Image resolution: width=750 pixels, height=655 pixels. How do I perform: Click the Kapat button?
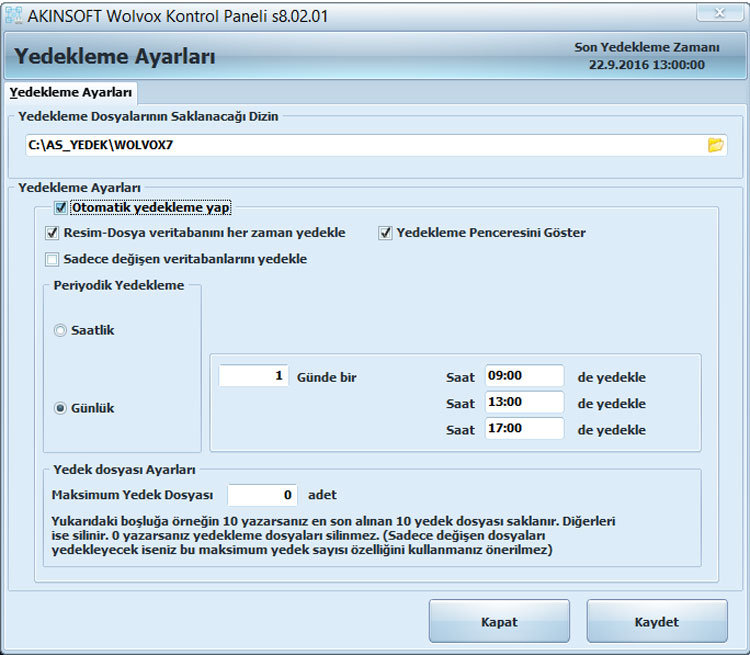point(499,622)
